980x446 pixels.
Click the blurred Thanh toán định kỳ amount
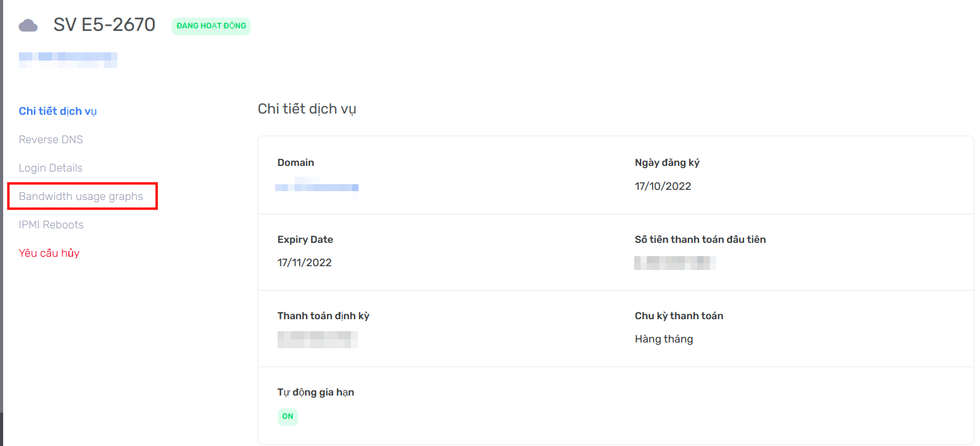(317, 339)
